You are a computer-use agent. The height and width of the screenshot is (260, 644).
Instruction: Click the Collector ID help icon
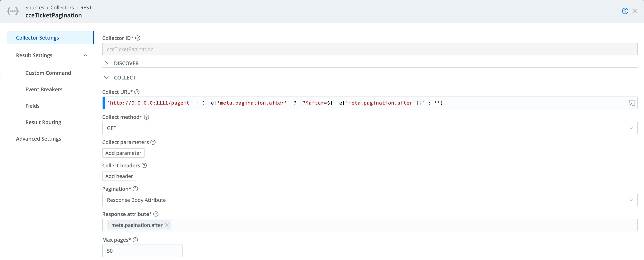coord(137,38)
